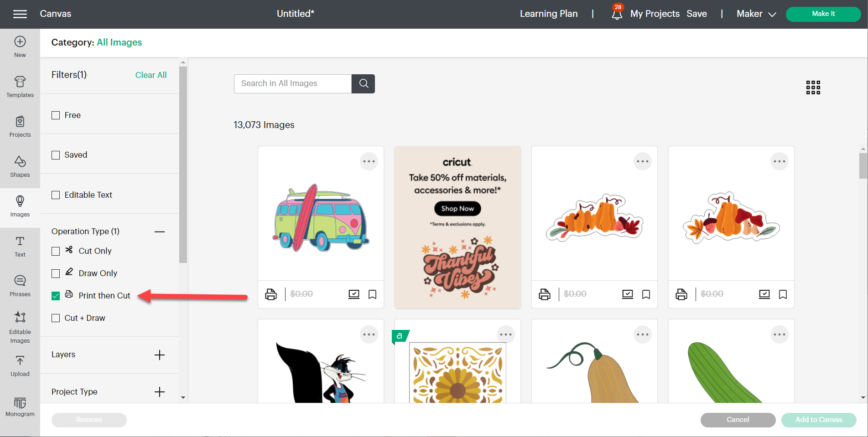Uncheck the Print then Cut filter

(x=56, y=296)
